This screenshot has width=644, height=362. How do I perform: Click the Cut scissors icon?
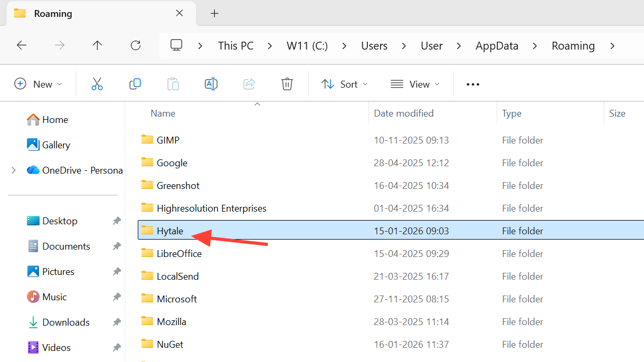pyautogui.click(x=97, y=84)
